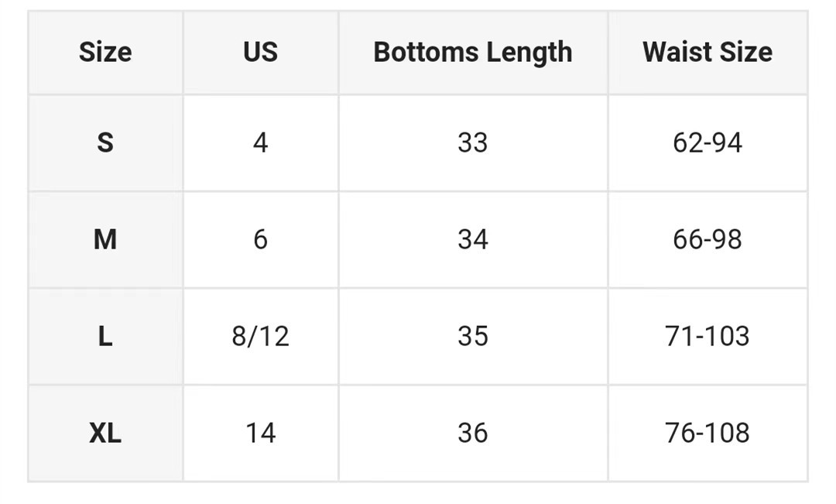Click the bottoms length 33 cell
Image resolution: width=836 pixels, height=504 pixels.
(x=473, y=143)
